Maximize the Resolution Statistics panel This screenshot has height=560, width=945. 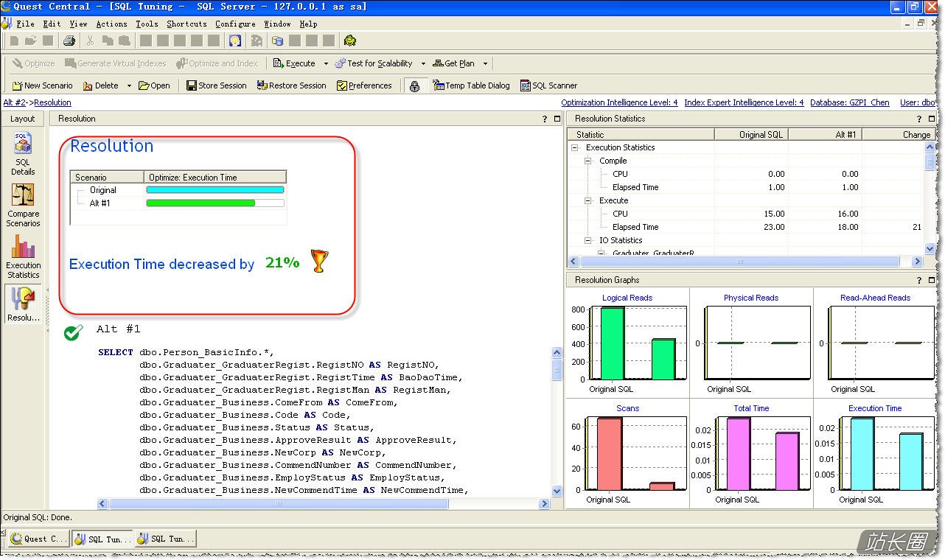[x=932, y=119]
